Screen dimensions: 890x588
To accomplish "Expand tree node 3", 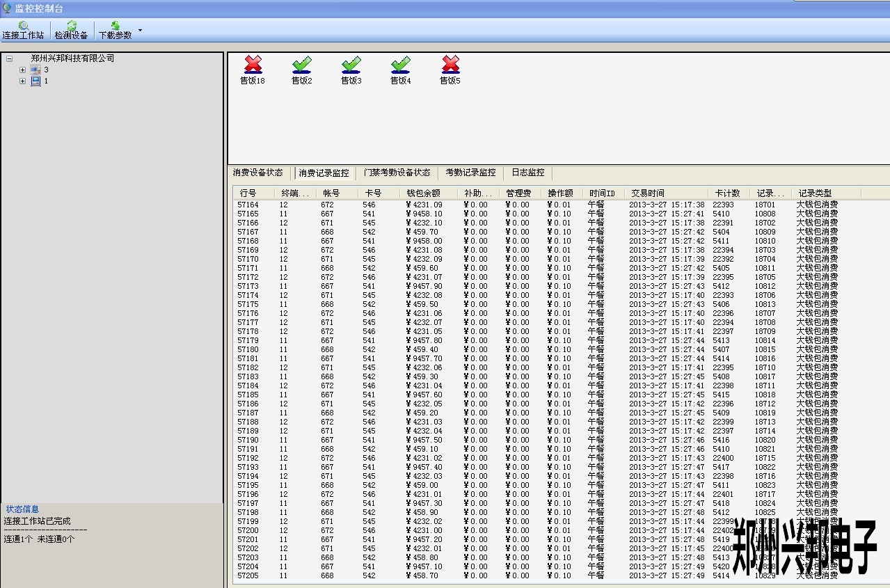I will 22,70.
